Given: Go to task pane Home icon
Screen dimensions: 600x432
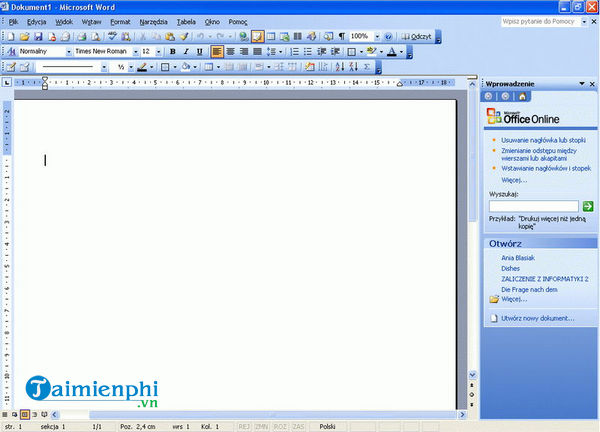Looking at the screenshot, I should coord(522,96).
